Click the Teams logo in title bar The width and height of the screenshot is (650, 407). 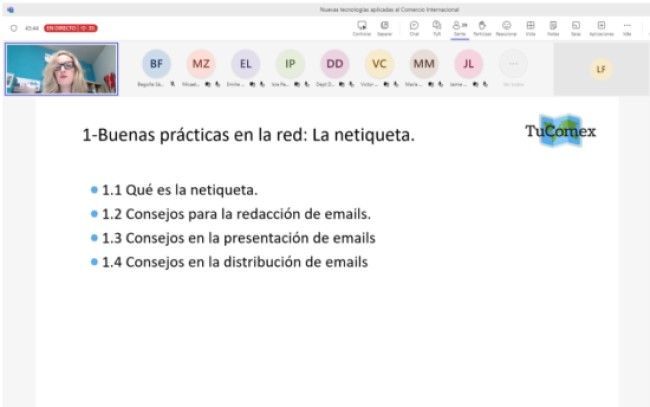pos(10,9)
